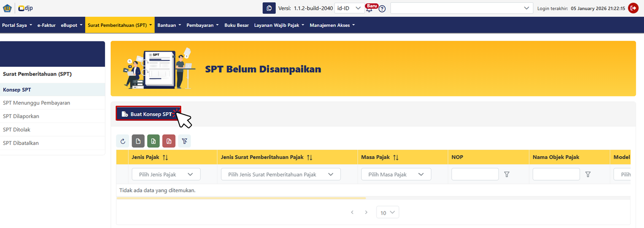Click the help question mark icon
Screen dimensions: 644x228
tap(382, 9)
